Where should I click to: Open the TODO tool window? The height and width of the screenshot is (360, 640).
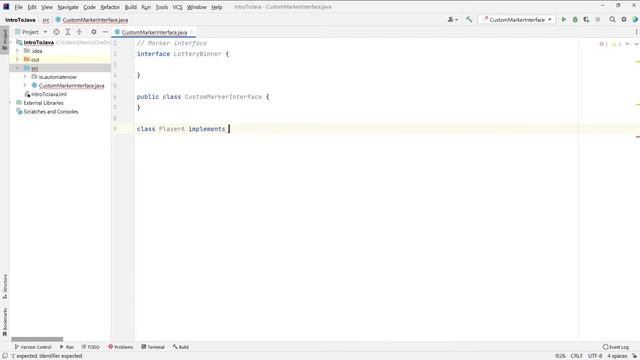pos(91,347)
